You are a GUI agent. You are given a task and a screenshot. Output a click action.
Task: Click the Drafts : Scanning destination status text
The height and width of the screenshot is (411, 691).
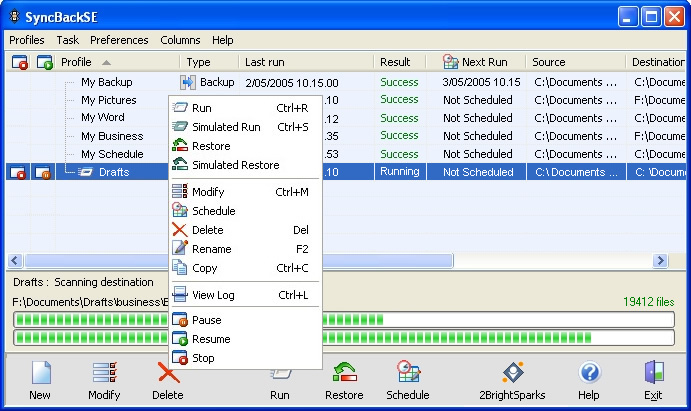[83, 282]
